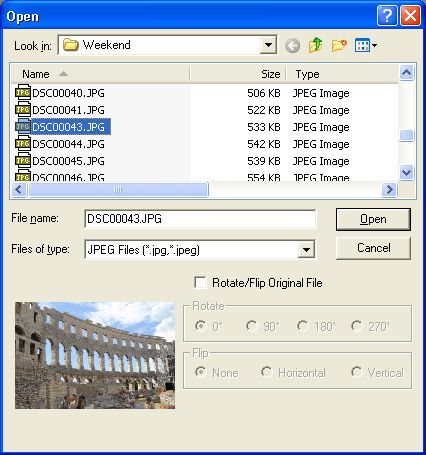The image size is (426, 455).
Task: Click the horizontal scrollbar thumb
Action: [x=118, y=190]
